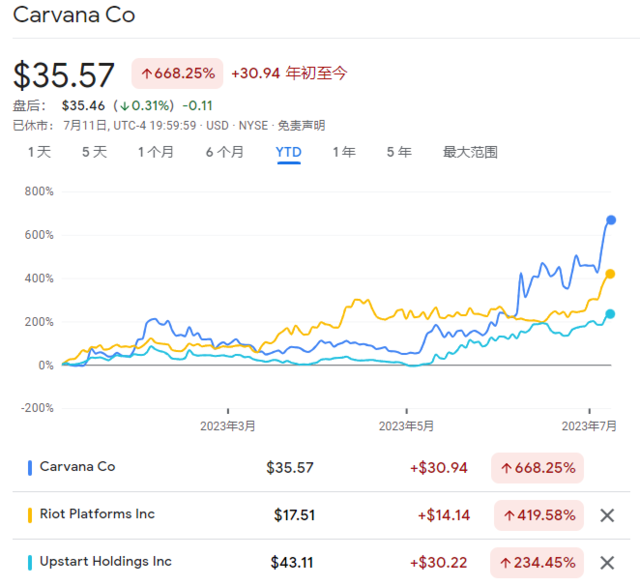The image size is (640, 586).
Task: Click the $17.51 Riot Platforms price
Action: [294, 515]
